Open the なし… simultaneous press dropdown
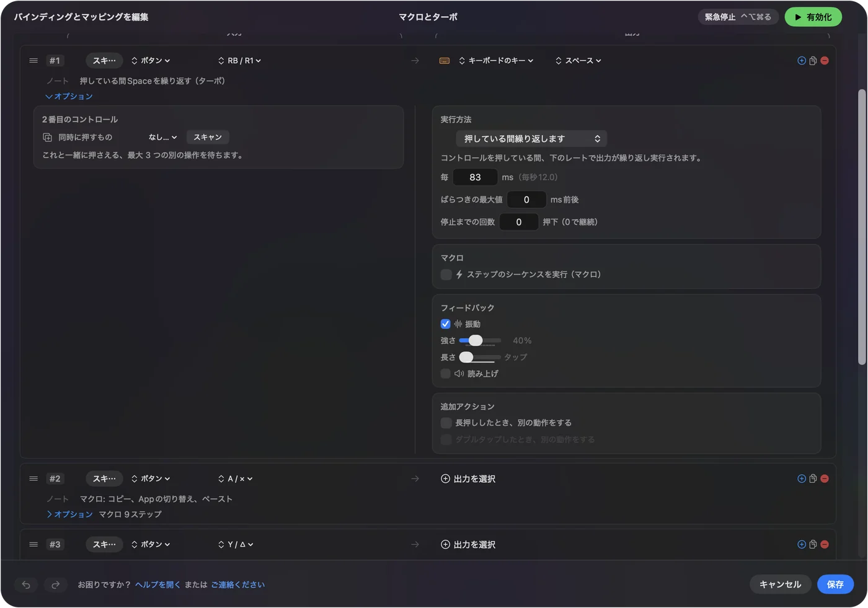The width and height of the screenshot is (868, 608). click(x=162, y=138)
